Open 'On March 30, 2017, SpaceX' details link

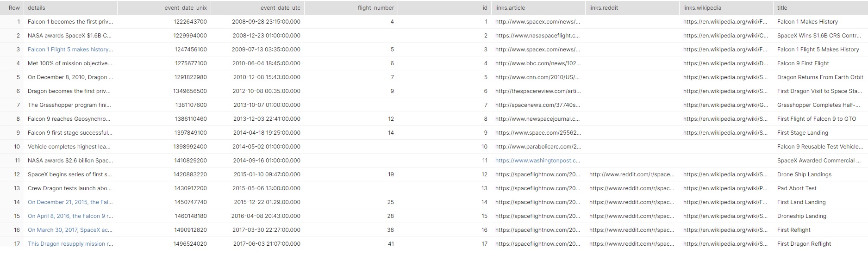(70, 230)
